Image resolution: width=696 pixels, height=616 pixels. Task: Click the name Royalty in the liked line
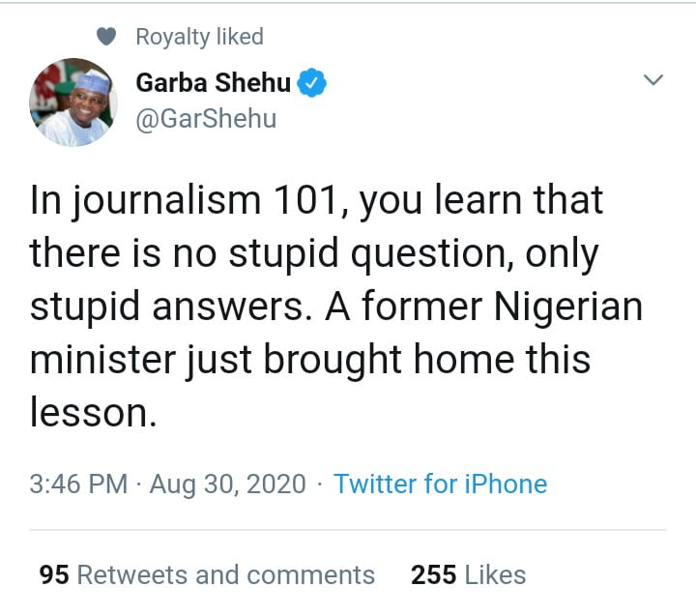click(x=172, y=38)
